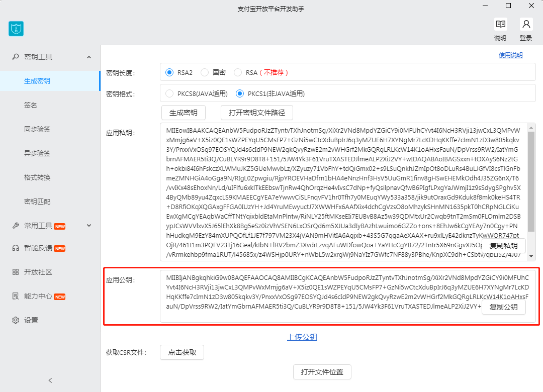Click the 密钥工具 key icon
Image resolution: width=543 pixels, height=392 pixels.
coord(16,57)
